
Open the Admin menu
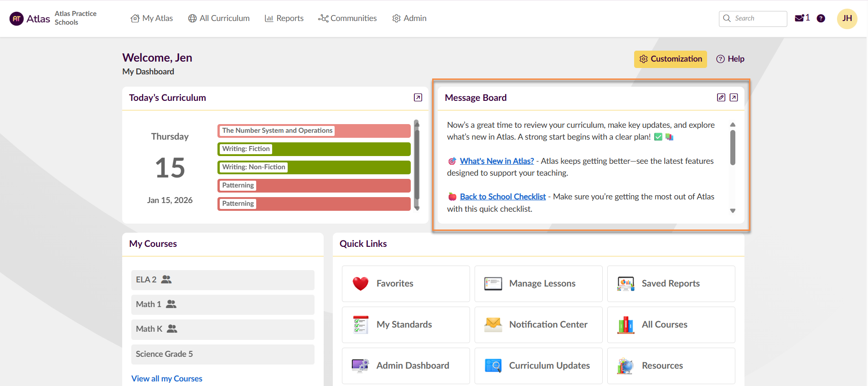point(409,18)
